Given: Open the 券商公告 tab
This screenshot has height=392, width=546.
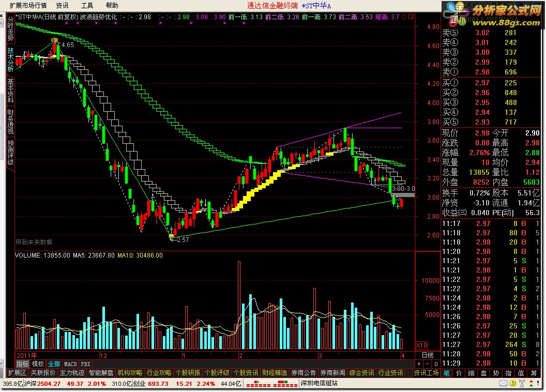Looking at the screenshot, I should (x=304, y=373).
